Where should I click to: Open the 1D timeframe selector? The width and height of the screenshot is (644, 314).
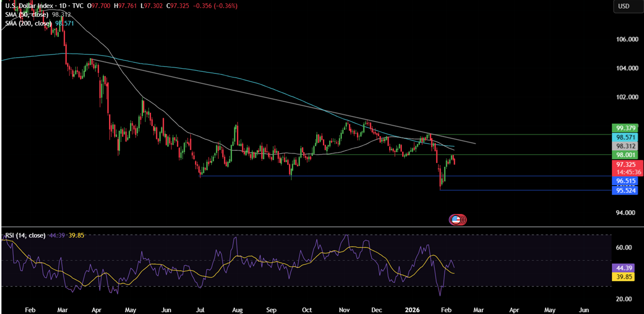(x=61, y=6)
